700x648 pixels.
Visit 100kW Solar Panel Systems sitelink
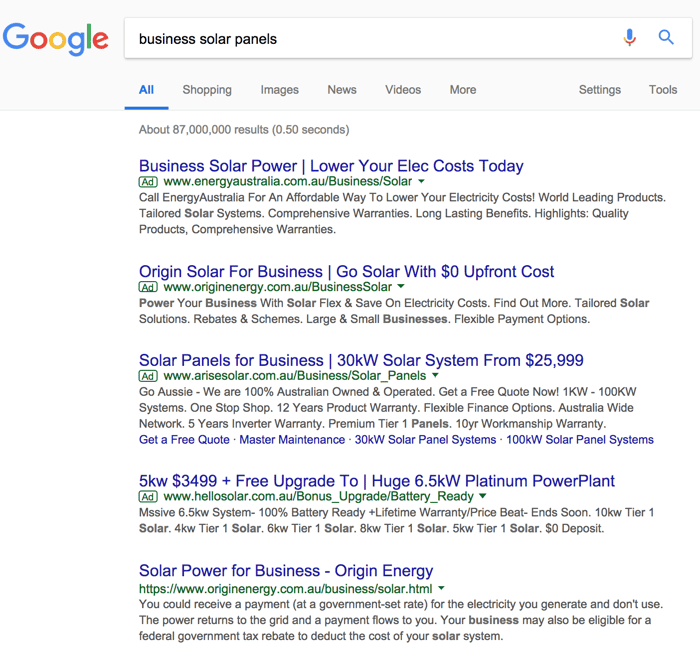click(579, 440)
